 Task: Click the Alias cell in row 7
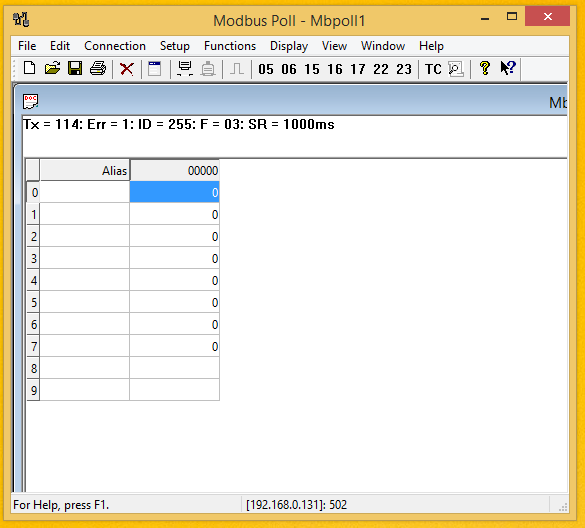85,346
